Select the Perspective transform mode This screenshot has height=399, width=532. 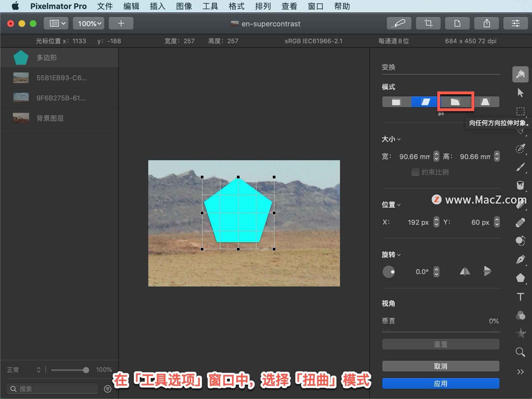[485, 102]
